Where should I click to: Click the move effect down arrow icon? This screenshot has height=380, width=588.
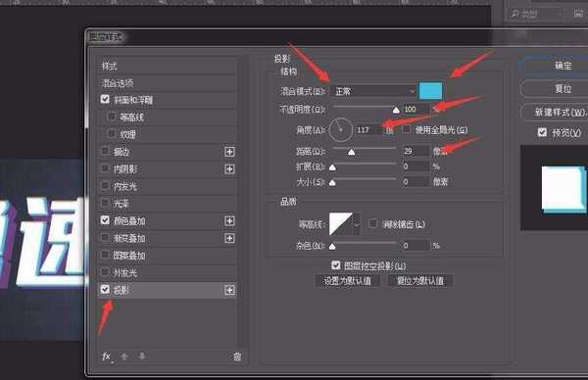pos(142,356)
